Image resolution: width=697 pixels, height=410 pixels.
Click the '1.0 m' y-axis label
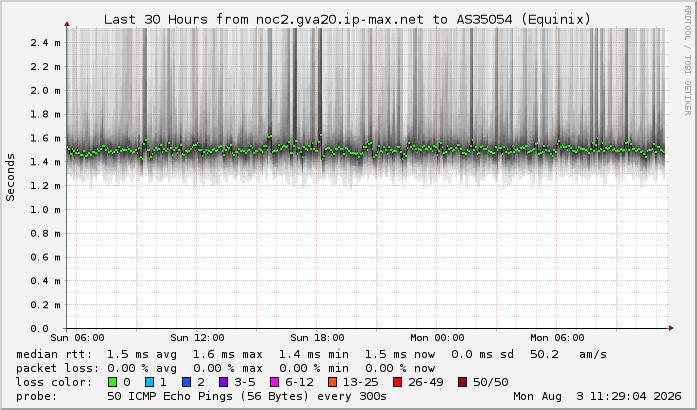45,209
